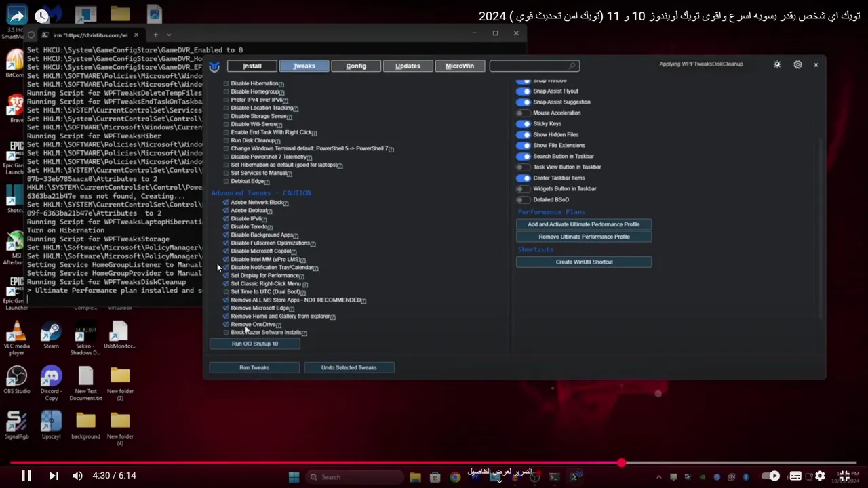
Task: Uncheck the Adobe Network Block checkbox
Action: coord(226,202)
